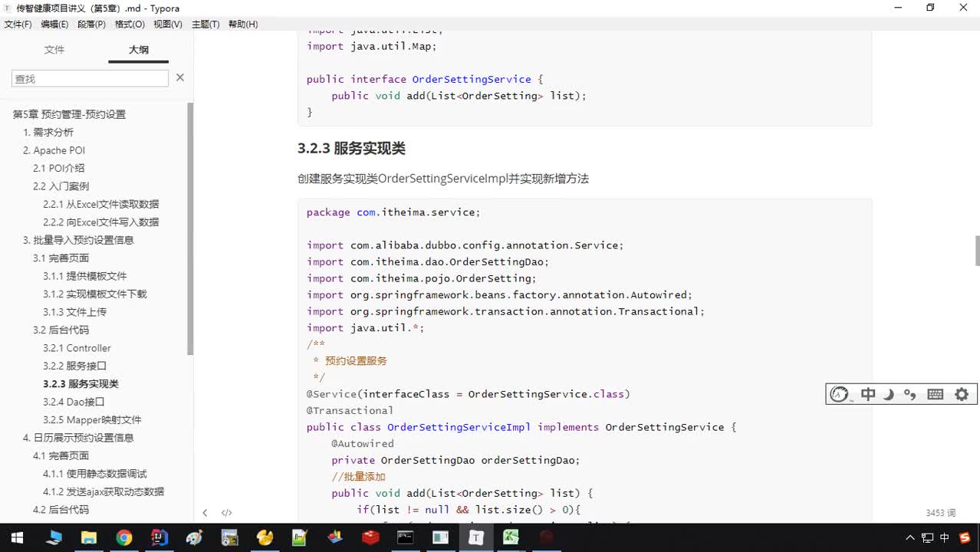Go to outline item 4.2 后台代码
The height and width of the screenshot is (552, 980).
tap(61, 510)
